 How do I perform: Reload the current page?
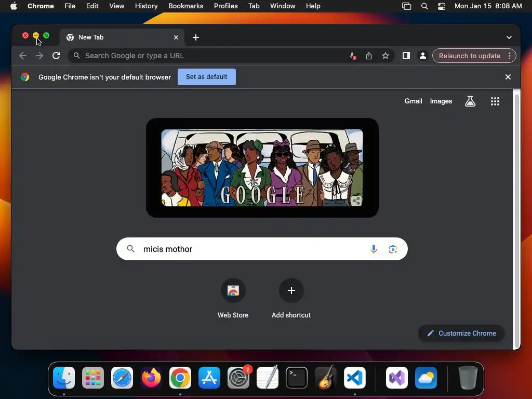(x=56, y=56)
